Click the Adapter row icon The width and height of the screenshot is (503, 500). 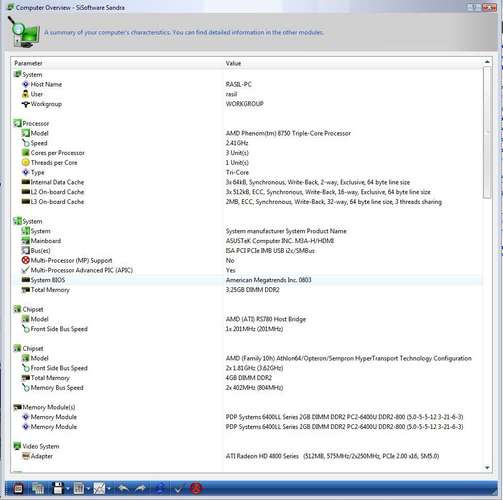25,456
